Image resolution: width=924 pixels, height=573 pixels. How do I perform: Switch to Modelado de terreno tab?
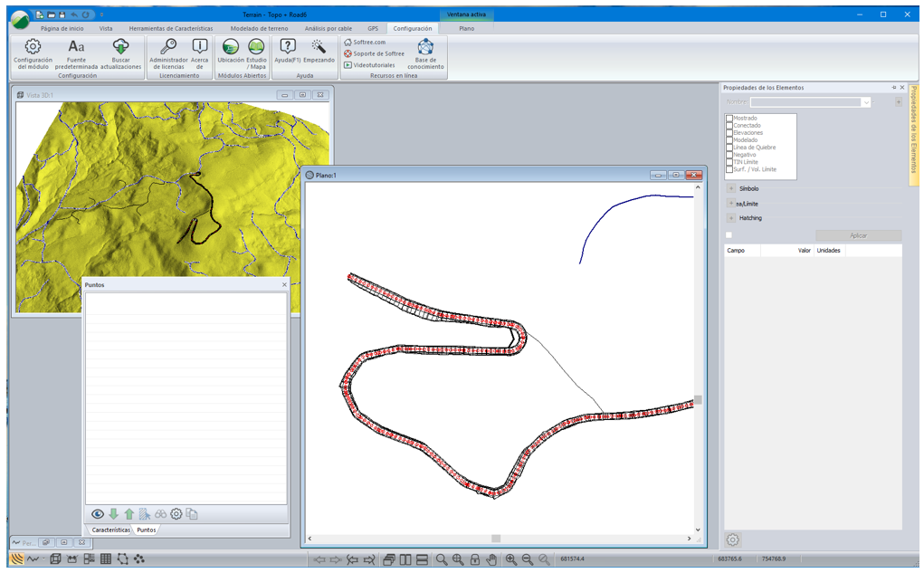coord(259,28)
